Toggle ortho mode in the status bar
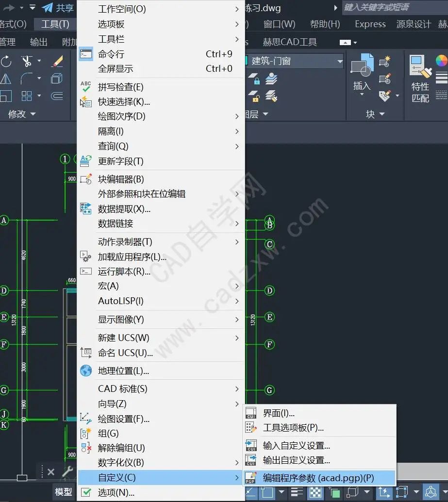The height and width of the screenshot is (502, 448). coord(249,492)
